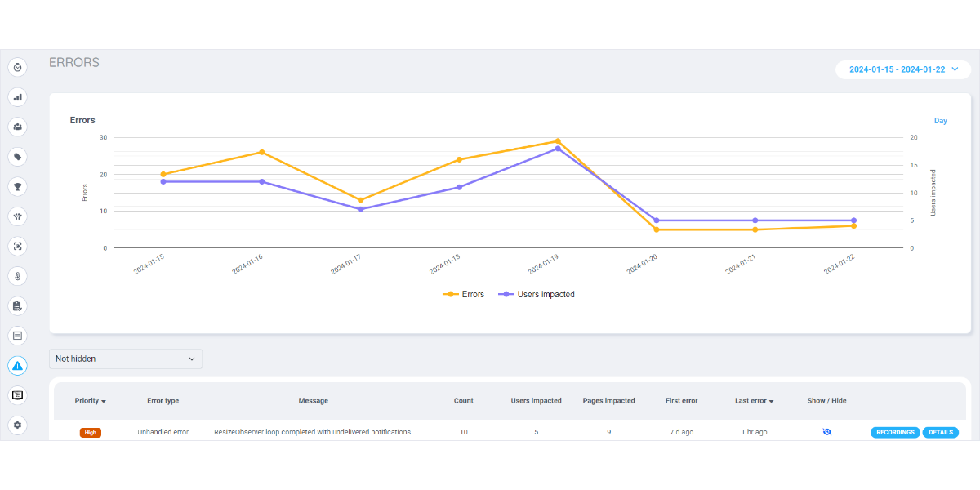The width and height of the screenshot is (980, 490).
Task: Open the tag icon in the sidebar
Action: click(x=17, y=157)
